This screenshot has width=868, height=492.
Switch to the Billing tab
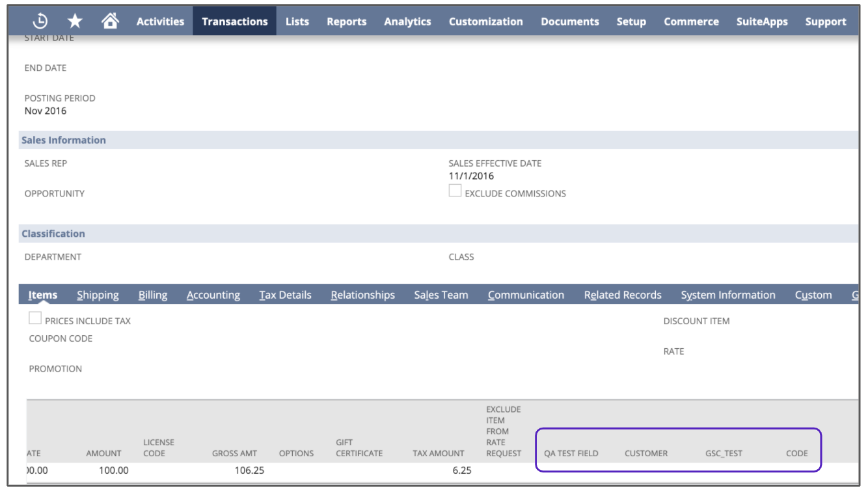click(x=153, y=295)
